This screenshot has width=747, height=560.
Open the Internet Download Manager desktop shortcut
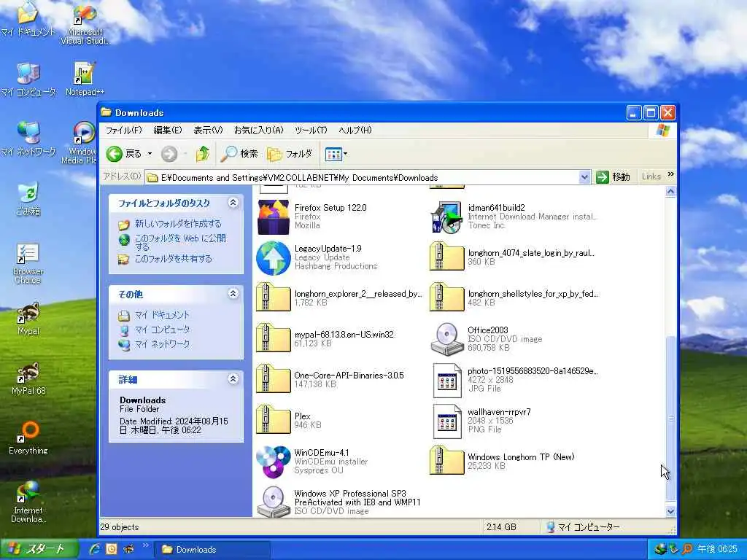(28, 502)
